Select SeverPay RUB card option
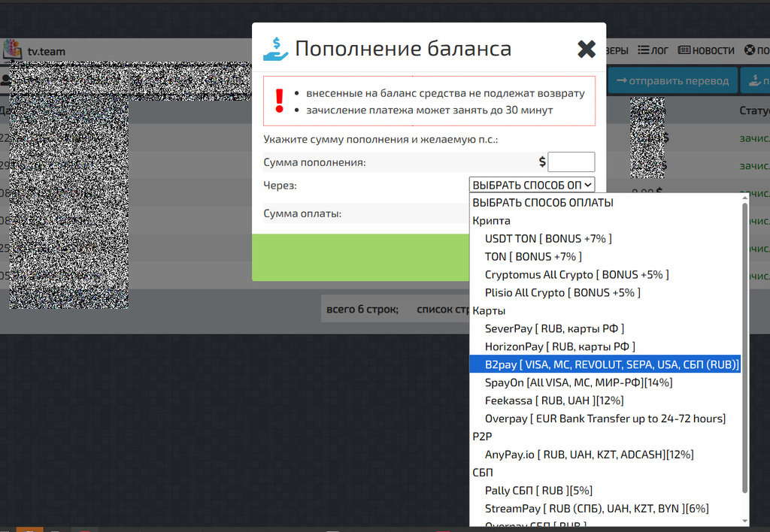Image resolution: width=770 pixels, height=532 pixels. point(554,328)
